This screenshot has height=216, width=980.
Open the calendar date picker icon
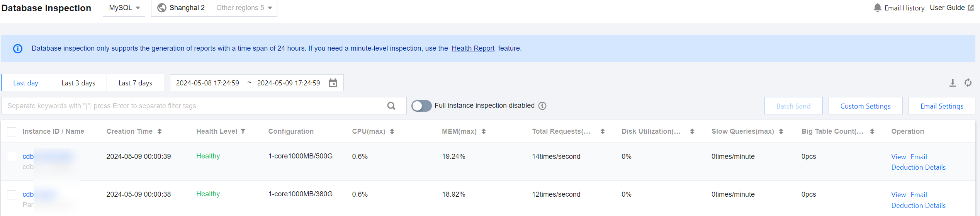pos(333,83)
